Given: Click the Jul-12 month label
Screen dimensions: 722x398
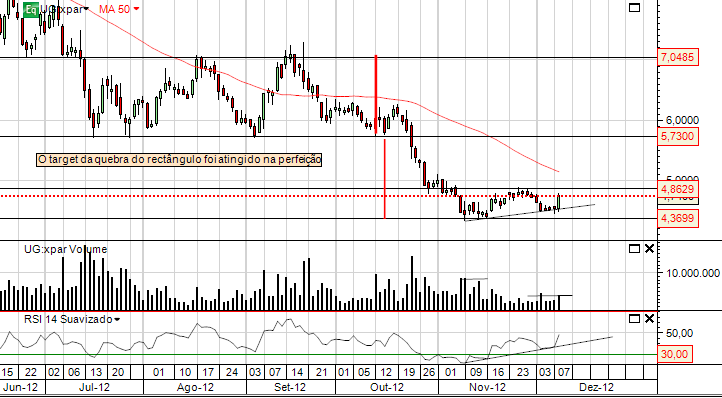Looking at the screenshot, I should 94,387.
